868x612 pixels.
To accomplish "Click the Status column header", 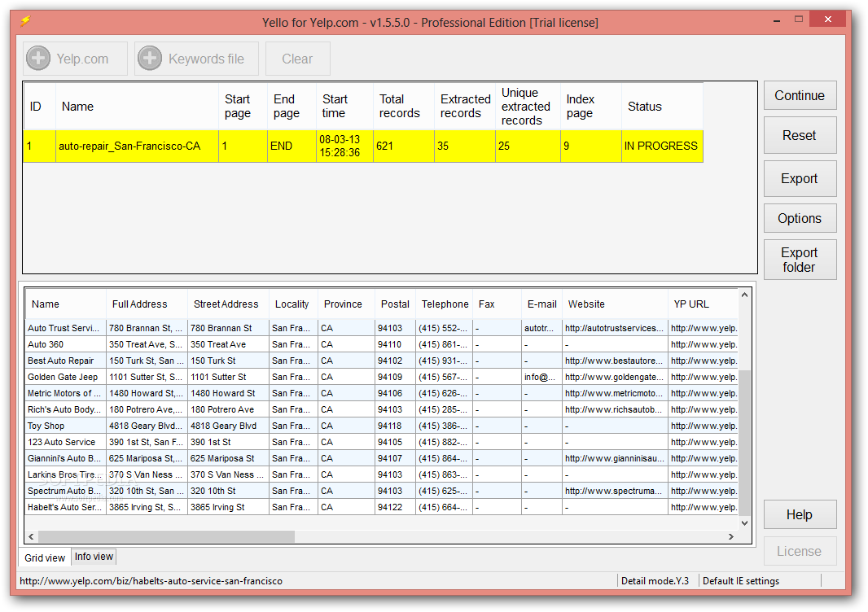I will click(x=662, y=107).
